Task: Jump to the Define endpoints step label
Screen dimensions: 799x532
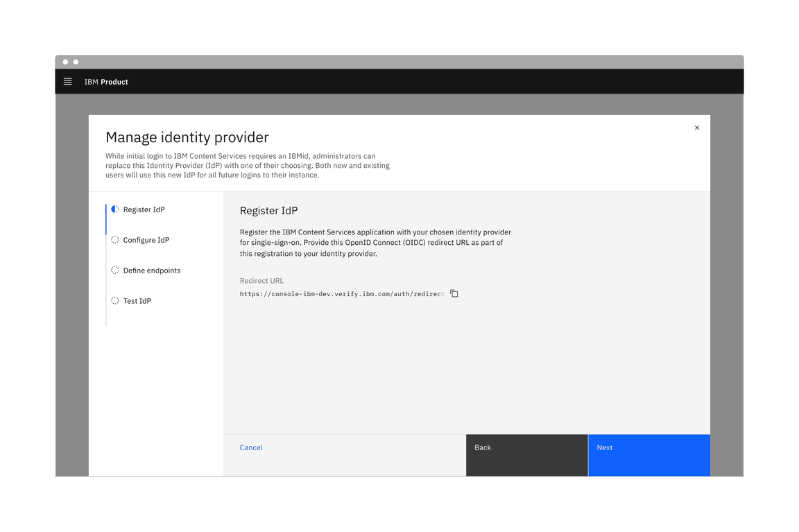Action: tap(152, 271)
